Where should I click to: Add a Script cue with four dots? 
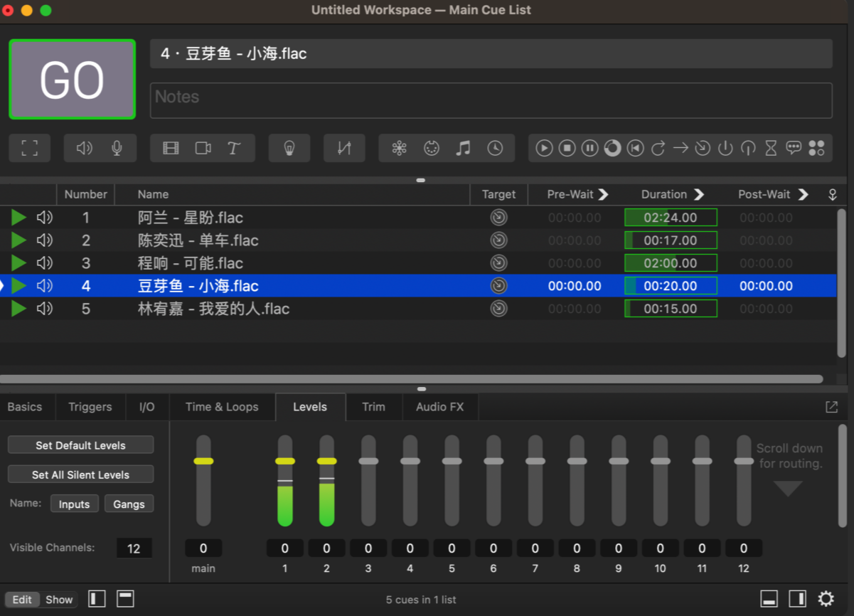[x=816, y=148]
